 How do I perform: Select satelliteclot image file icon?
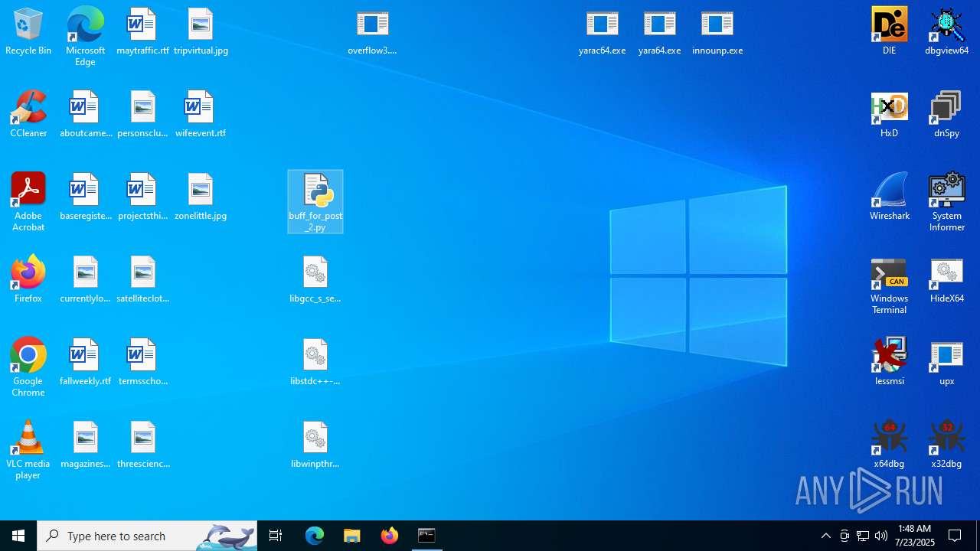[x=142, y=280]
